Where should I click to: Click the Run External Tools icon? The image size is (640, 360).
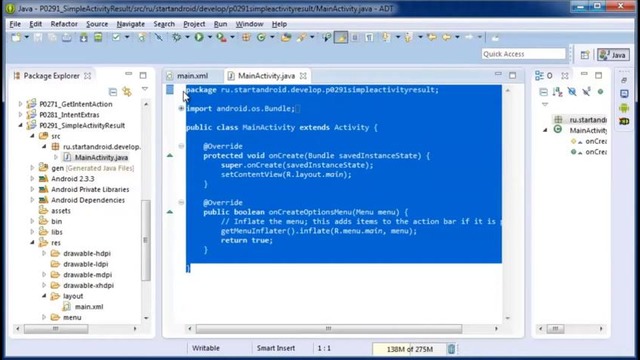[221, 38]
